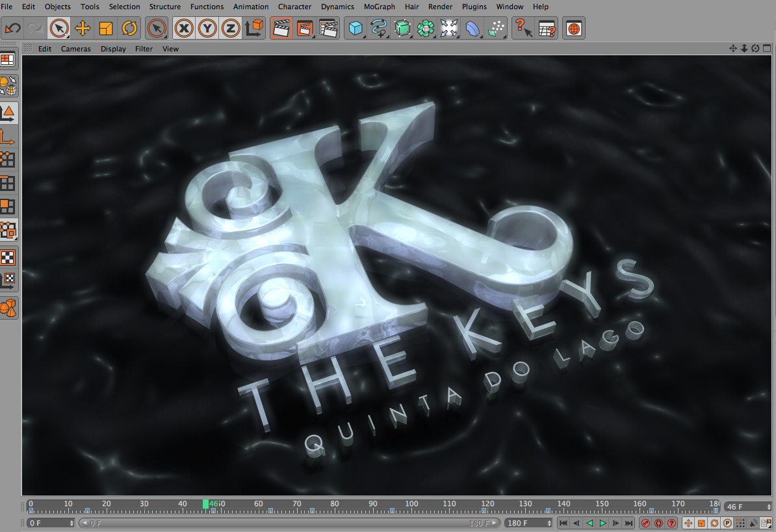This screenshot has width=776, height=532.
Task: Toggle Autokeying red button
Action: [x=659, y=523]
